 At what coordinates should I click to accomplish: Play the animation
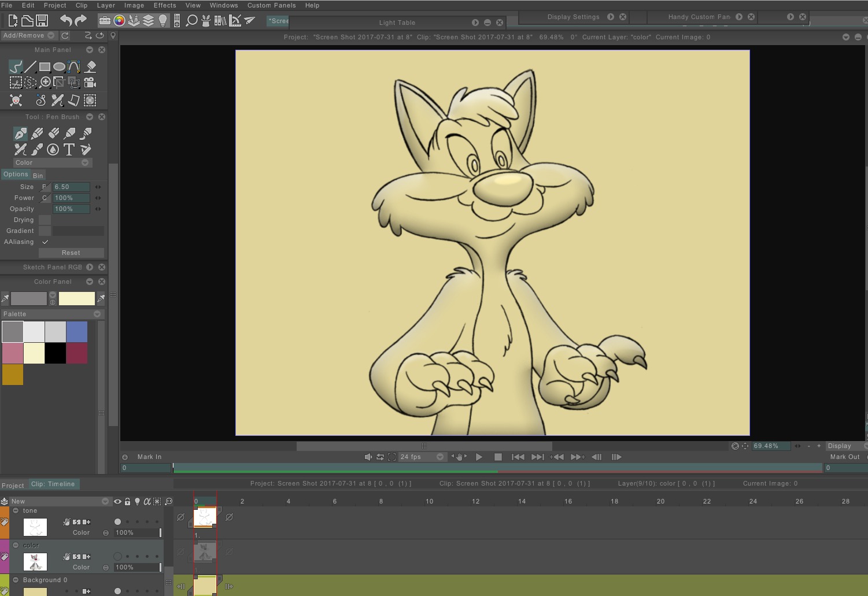pyautogui.click(x=479, y=457)
